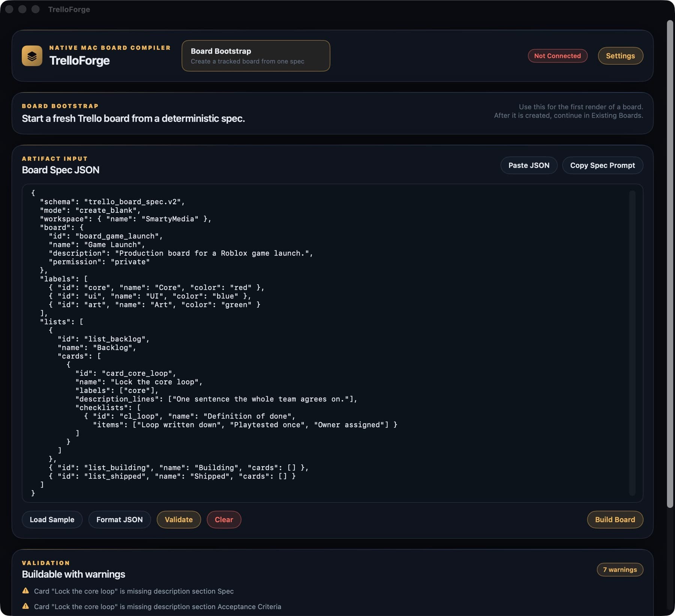Click the "name": "Backlog" line

tap(97, 348)
